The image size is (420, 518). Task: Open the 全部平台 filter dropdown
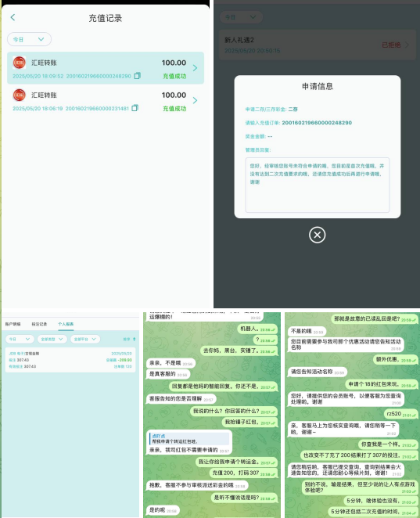coord(85,339)
